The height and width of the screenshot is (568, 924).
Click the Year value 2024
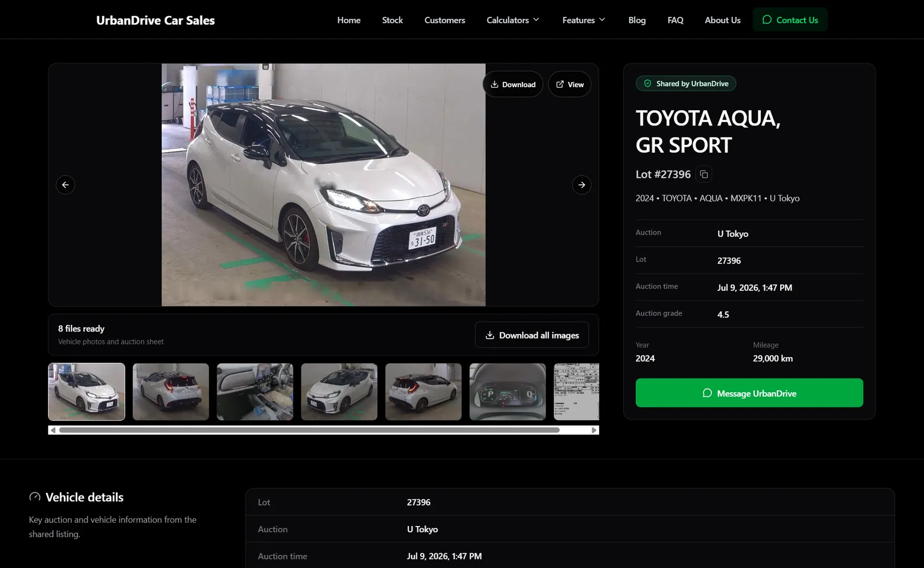point(645,359)
